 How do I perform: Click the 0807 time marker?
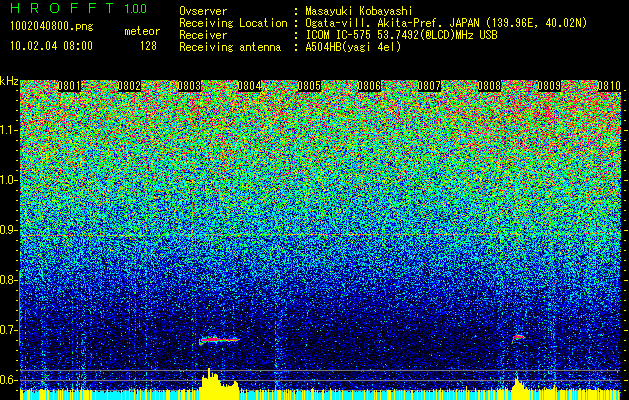click(x=429, y=86)
